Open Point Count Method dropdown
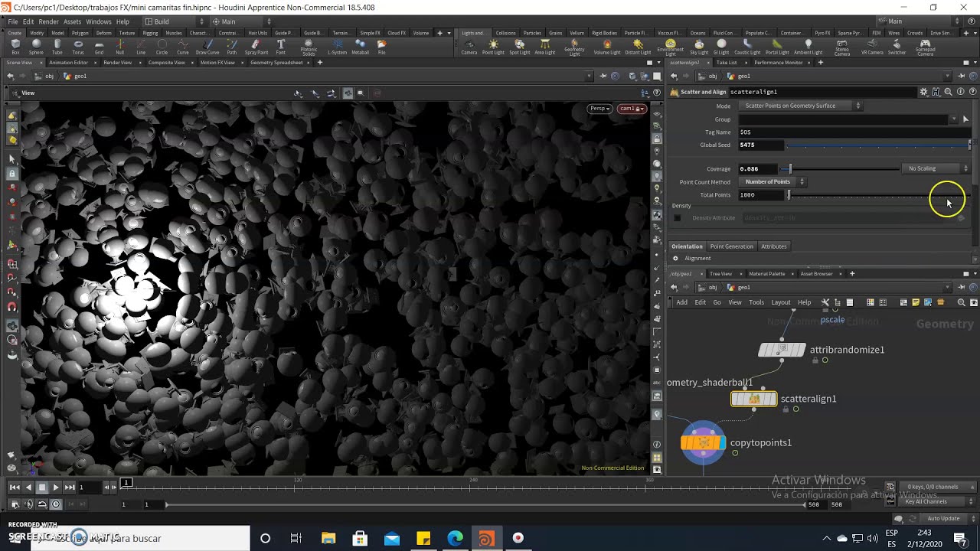The width and height of the screenshot is (980, 551). click(773, 182)
